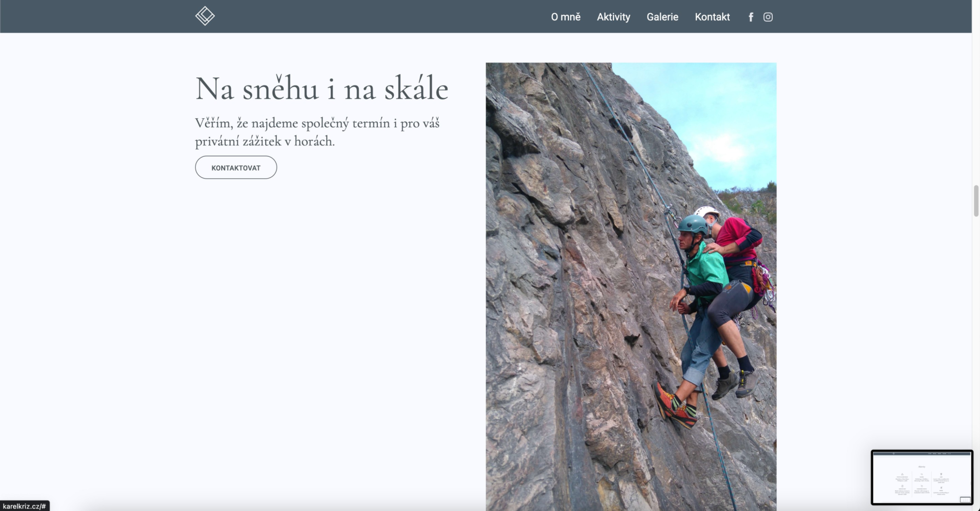Go to the O mně section

point(566,17)
